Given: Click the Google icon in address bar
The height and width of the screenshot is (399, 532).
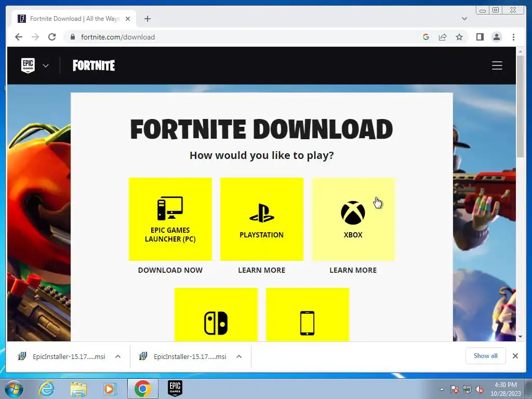Looking at the screenshot, I should 426,37.
